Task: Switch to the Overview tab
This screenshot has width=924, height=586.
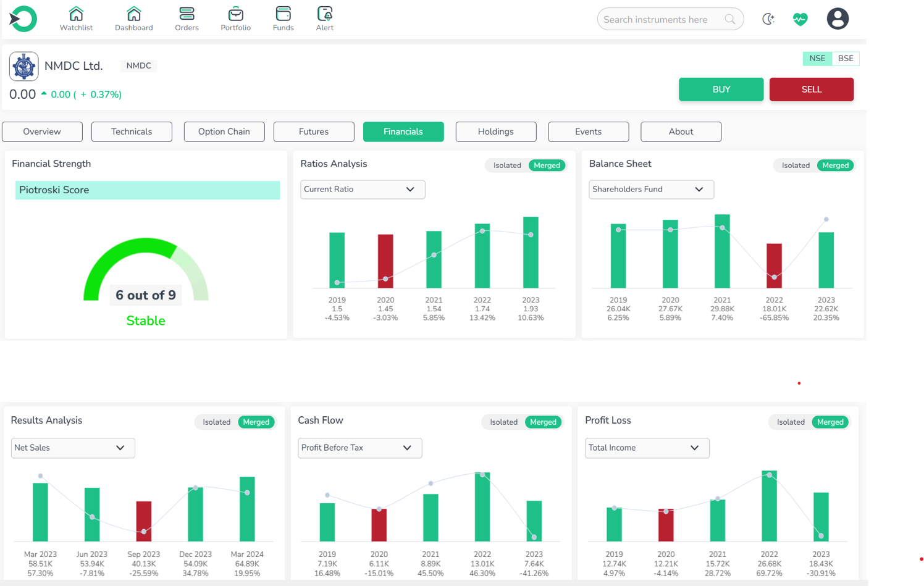Action: (x=42, y=132)
